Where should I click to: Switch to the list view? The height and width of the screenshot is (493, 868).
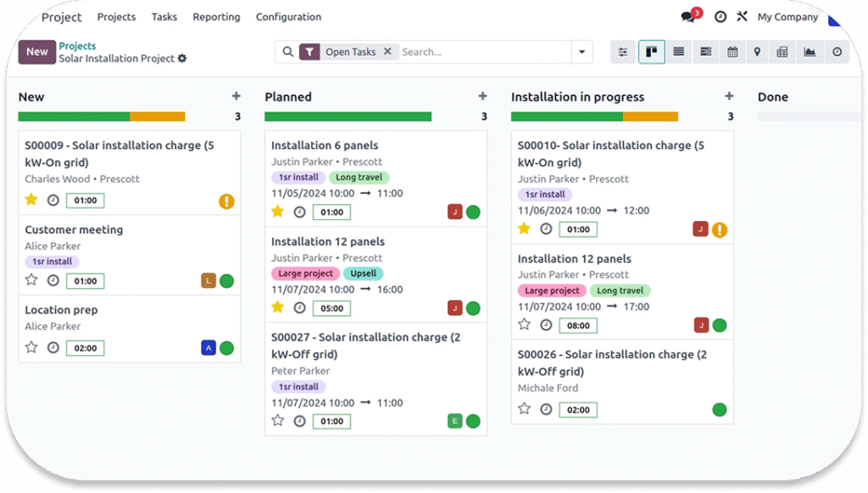point(678,52)
